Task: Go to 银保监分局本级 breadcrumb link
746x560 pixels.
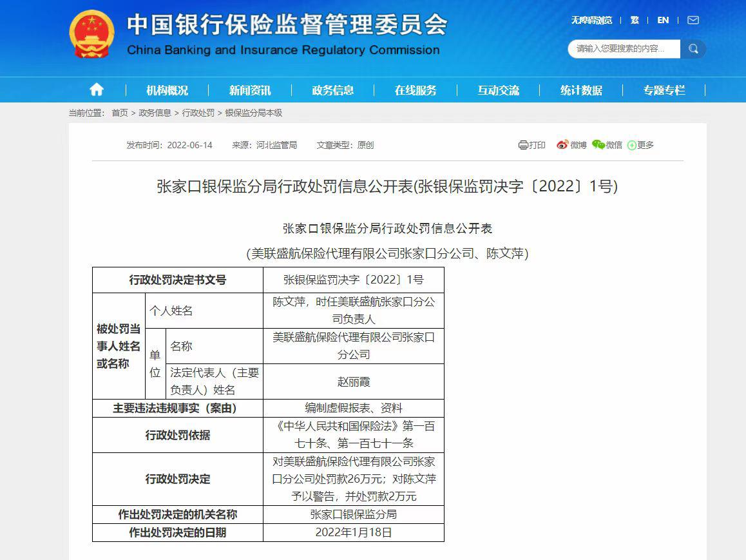Action: tap(254, 113)
